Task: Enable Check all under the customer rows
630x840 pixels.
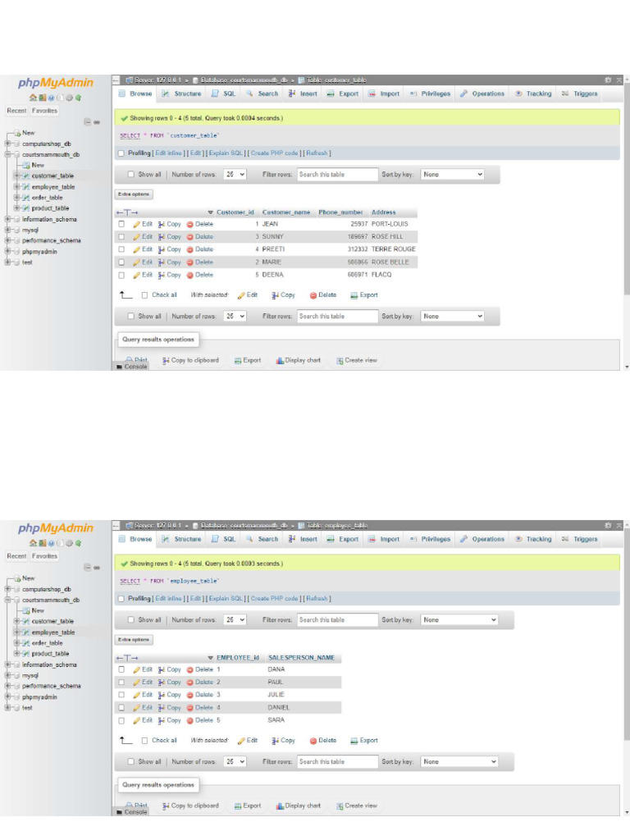Action: (144, 295)
